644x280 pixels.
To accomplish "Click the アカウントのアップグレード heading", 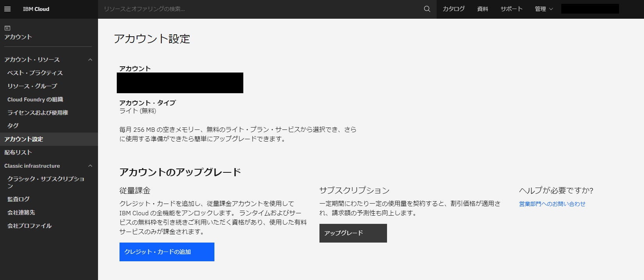I will coord(180,172).
